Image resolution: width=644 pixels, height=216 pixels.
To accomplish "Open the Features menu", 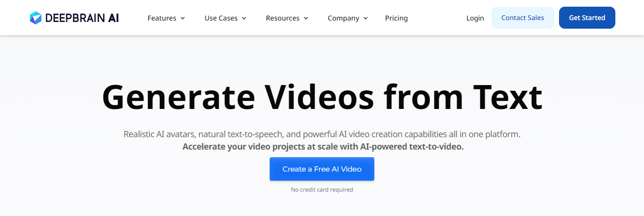I will coord(161,18).
